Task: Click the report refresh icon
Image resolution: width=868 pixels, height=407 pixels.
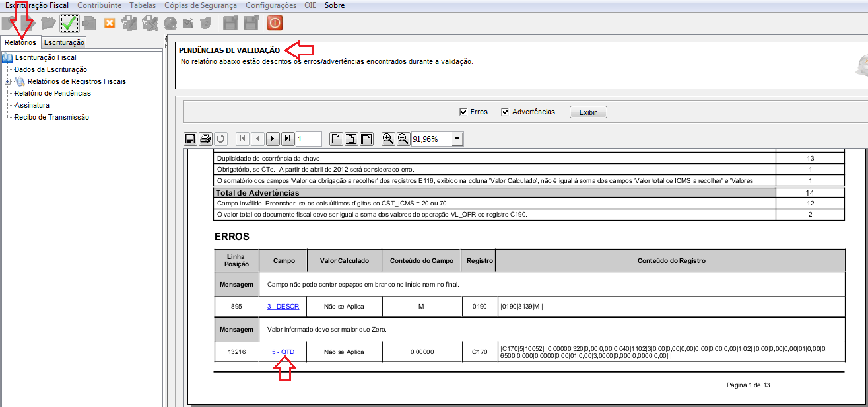Action: [221, 139]
